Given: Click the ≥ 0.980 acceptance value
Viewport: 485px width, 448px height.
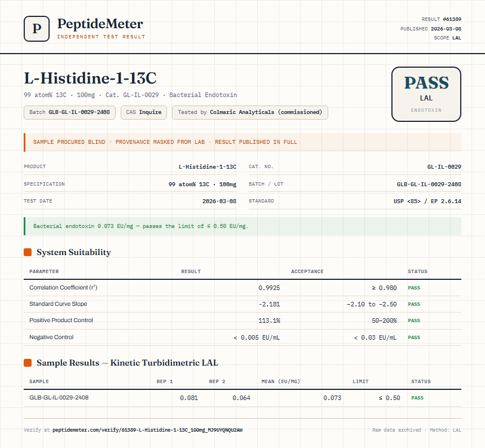Looking at the screenshot, I should tap(384, 288).
